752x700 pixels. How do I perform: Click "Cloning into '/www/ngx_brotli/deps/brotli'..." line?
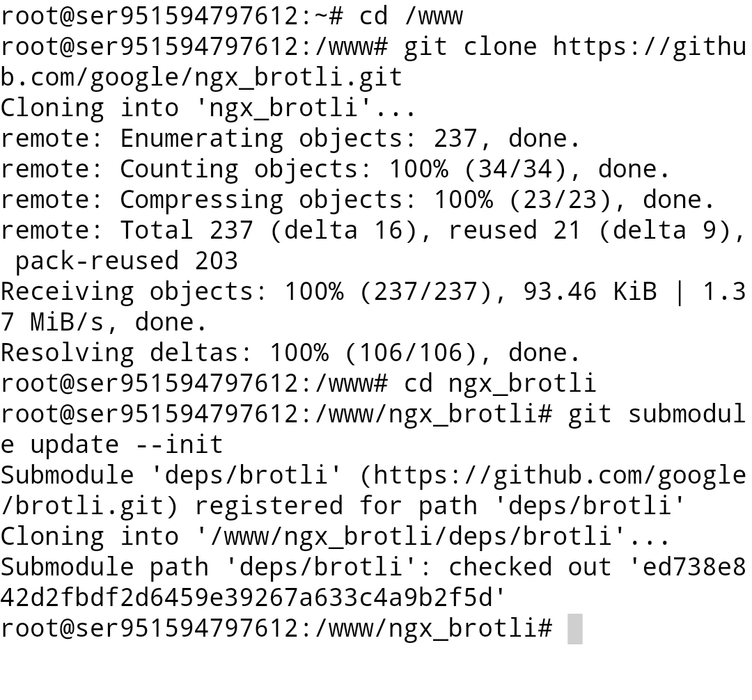click(336, 536)
